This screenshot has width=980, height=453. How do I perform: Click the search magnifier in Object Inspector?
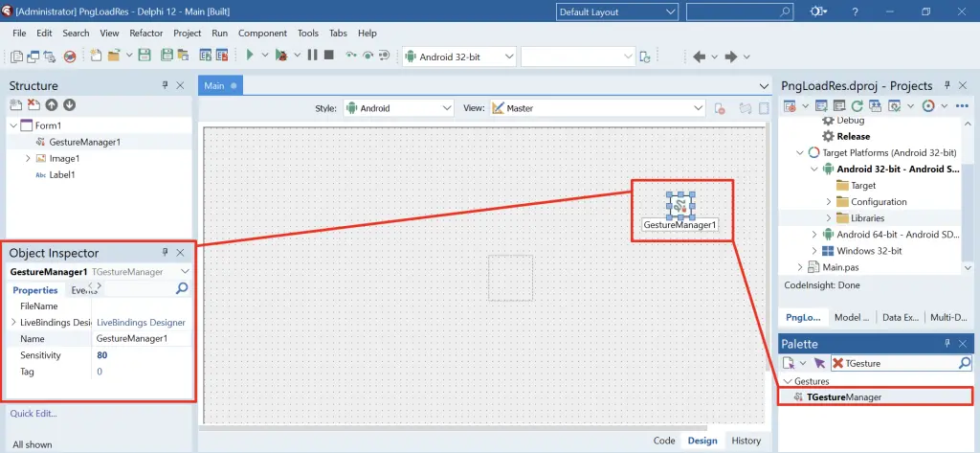point(181,288)
